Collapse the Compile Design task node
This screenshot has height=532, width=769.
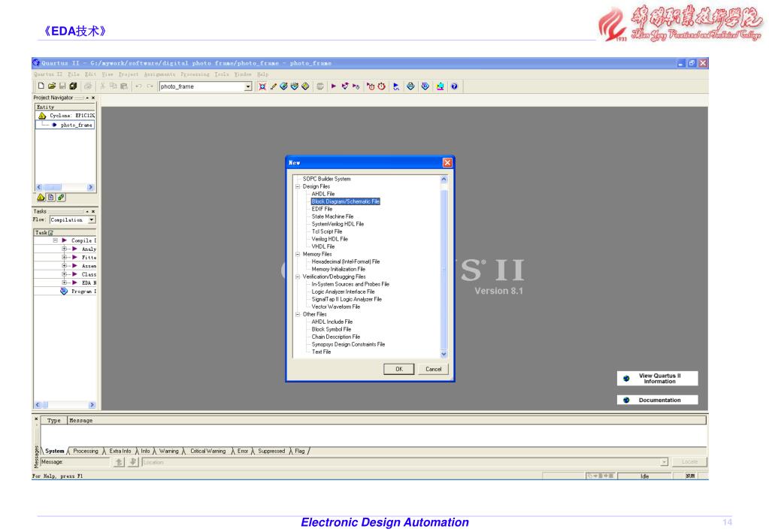pyautogui.click(x=56, y=240)
